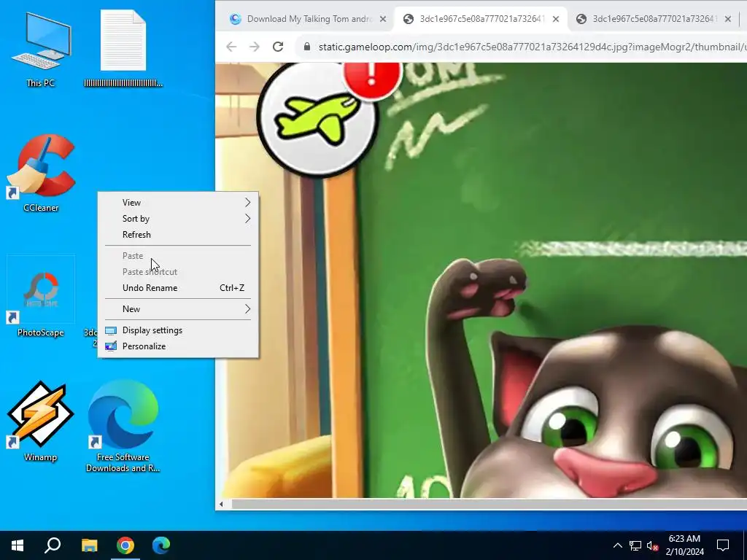
Task: Expand the New submenu
Action: click(178, 309)
